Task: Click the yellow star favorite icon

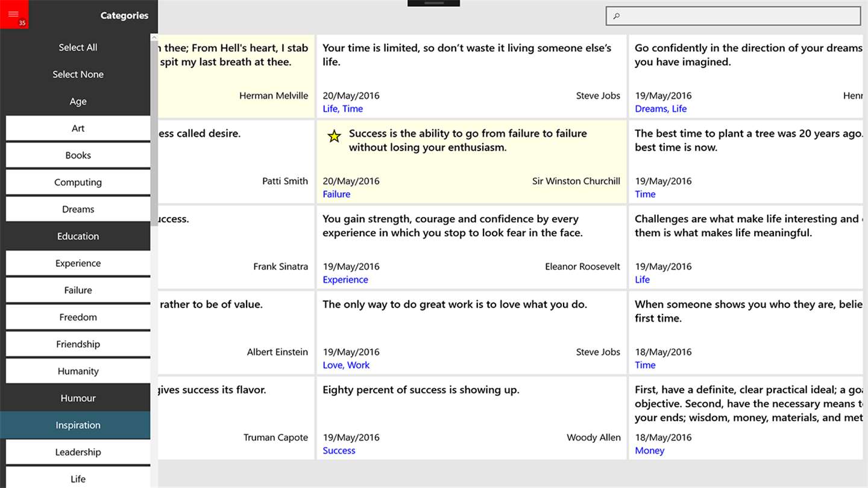Action: tap(334, 137)
